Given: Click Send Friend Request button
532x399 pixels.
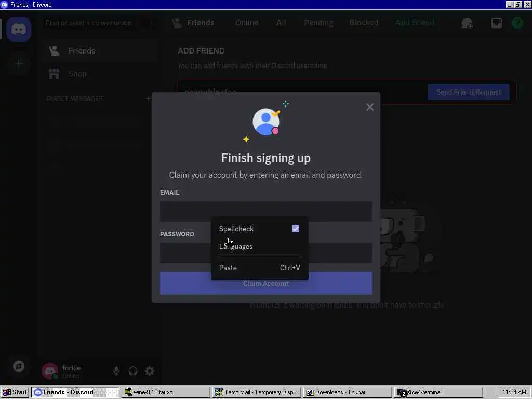Looking at the screenshot, I should (x=469, y=92).
